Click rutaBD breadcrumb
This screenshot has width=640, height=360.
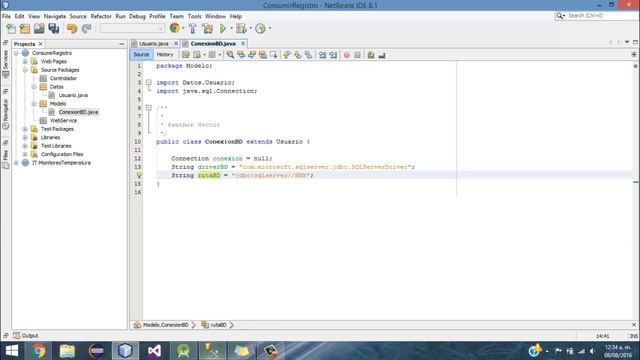pos(214,325)
